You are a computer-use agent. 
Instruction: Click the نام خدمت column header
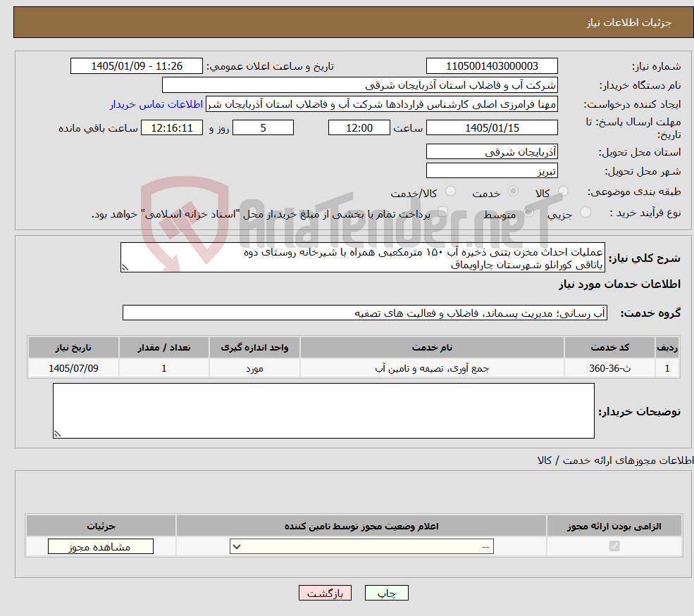tap(432, 348)
